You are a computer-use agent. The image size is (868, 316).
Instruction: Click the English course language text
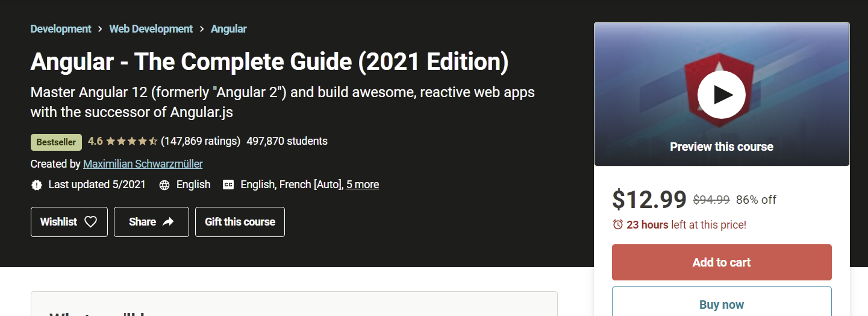193,185
